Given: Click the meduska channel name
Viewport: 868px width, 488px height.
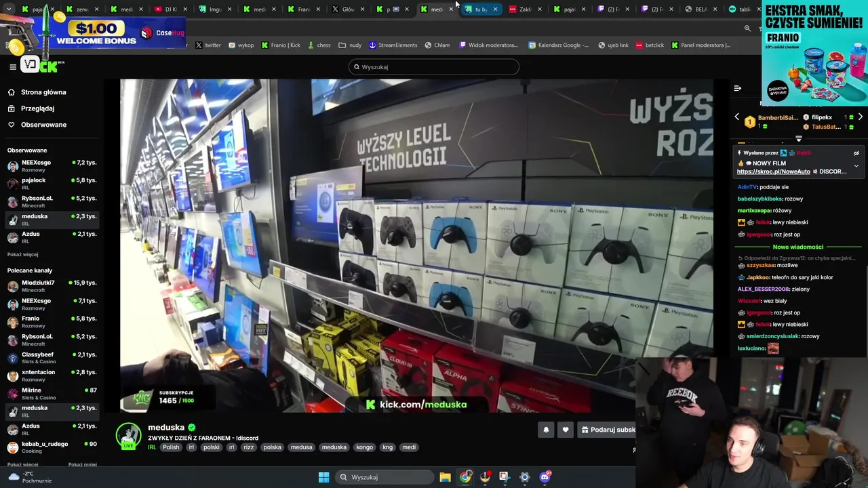Looking at the screenshot, I should pyautogui.click(x=166, y=428).
